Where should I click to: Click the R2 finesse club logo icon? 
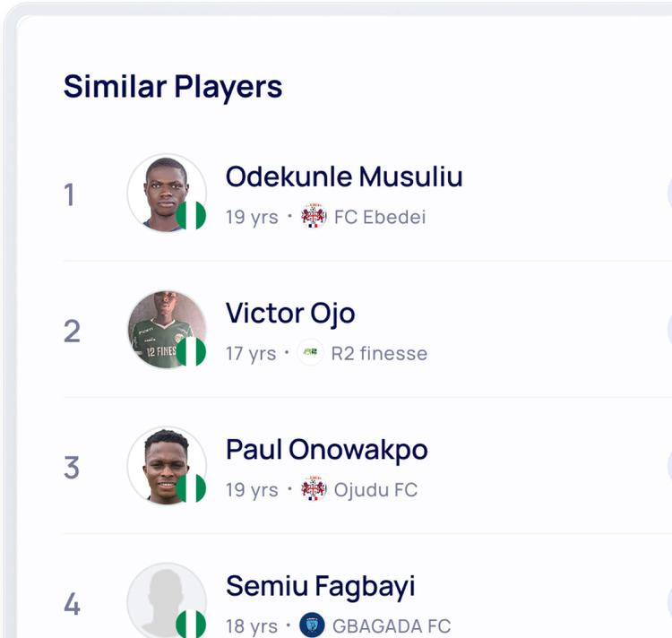(310, 353)
